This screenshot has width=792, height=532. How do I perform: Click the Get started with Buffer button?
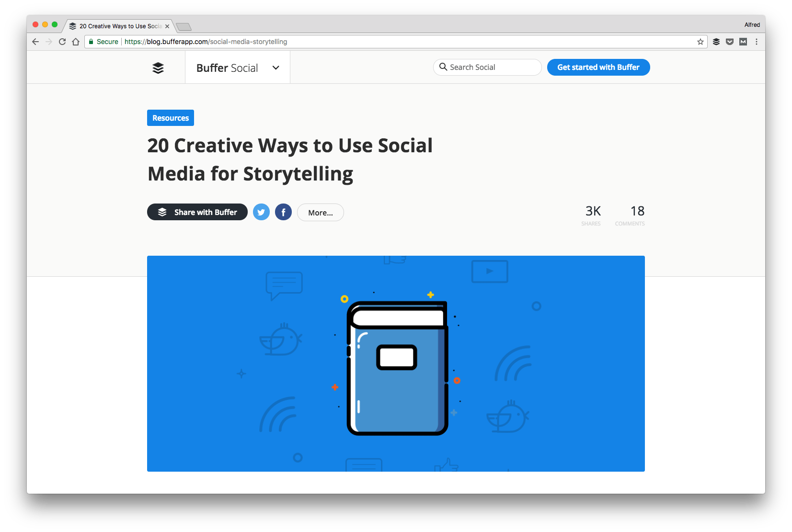point(598,67)
